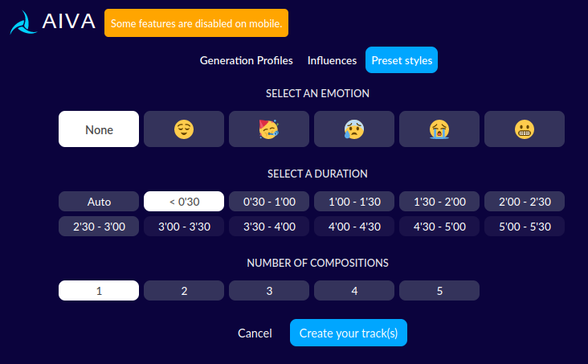The height and width of the screenshot is (364, 588).
Task: Choose the 1'30 - 2'00 duration
Action: click(439, 202)
